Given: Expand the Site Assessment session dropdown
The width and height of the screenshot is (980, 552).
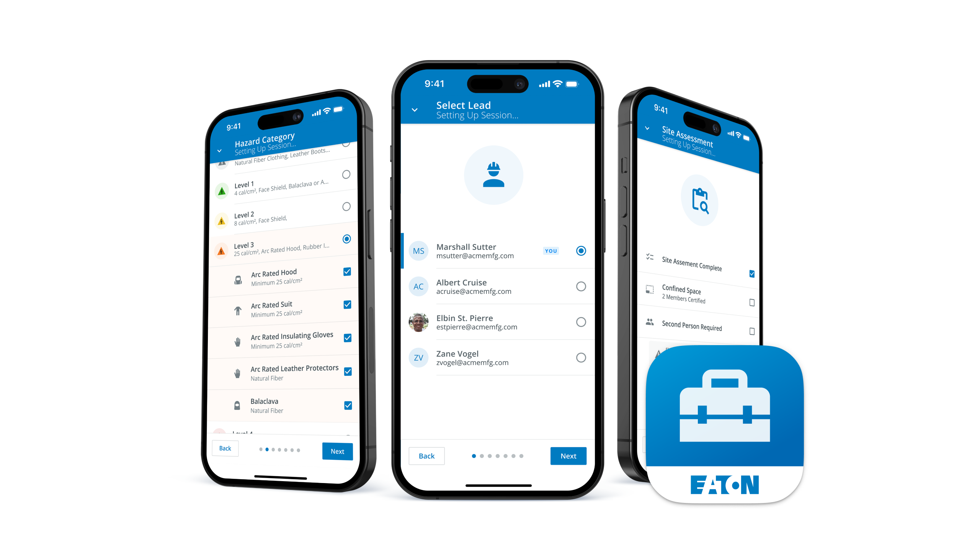Looking at the screenshot, I should click(x=648, y=129).
